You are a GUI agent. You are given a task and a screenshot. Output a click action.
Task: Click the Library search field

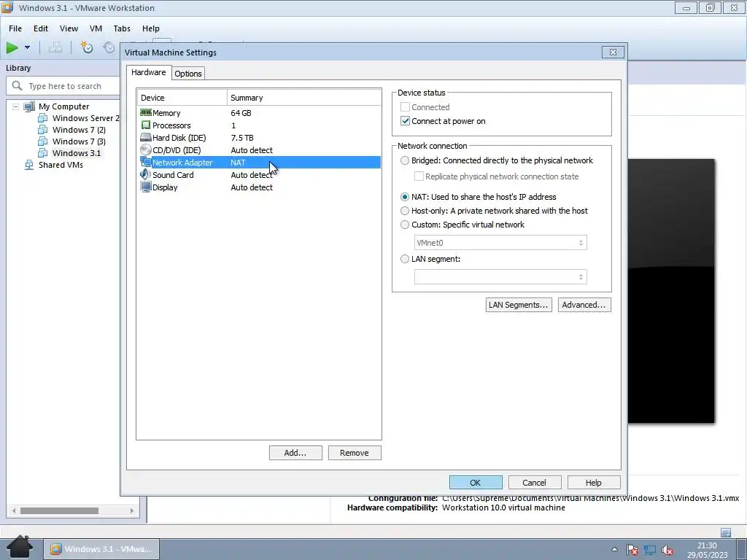tap(64, 86)
